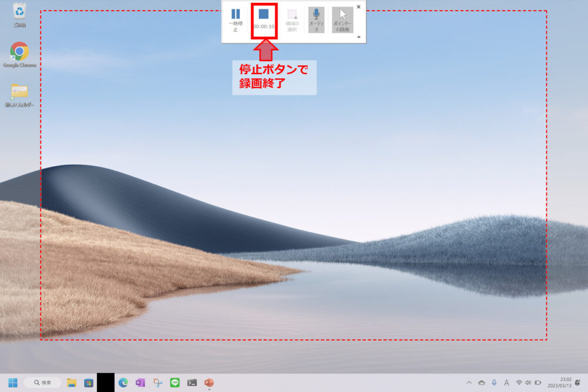Pin the recording toolbar
The height and width of the screenshot is (392, 588).
[359, 37]
